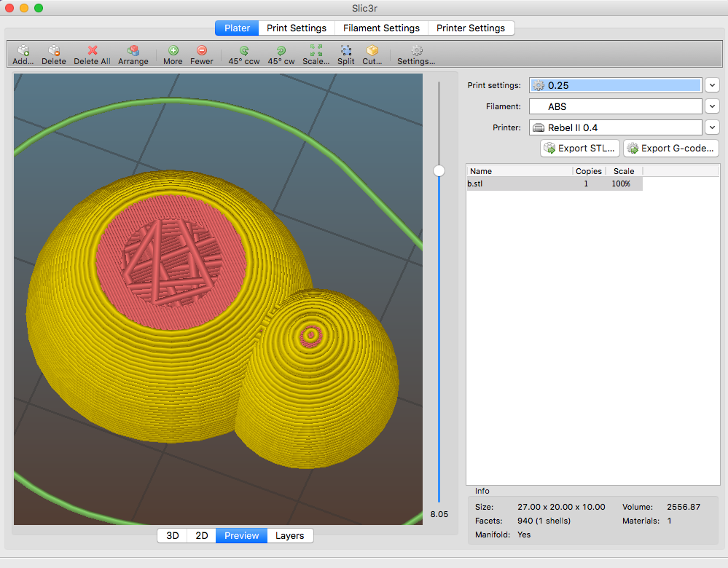
Task: Switch to the Layers view tab
Action: tap(290, 535)
